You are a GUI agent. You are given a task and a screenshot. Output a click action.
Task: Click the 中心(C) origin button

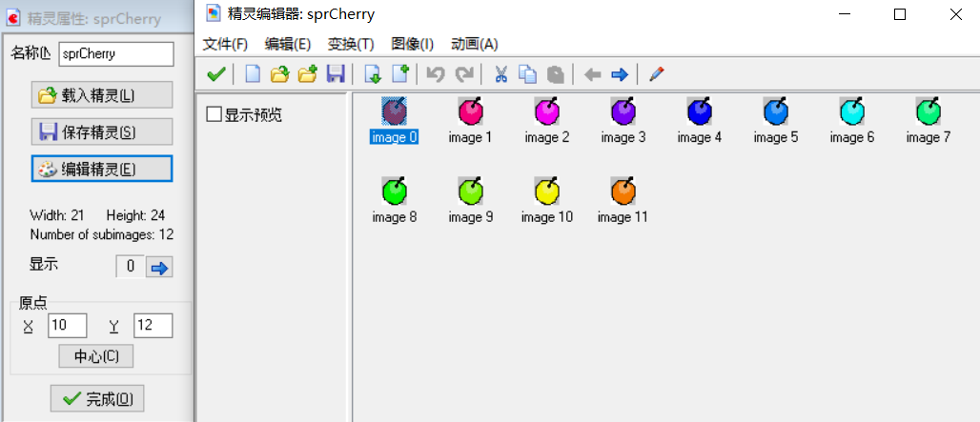[x=95, y=356]
